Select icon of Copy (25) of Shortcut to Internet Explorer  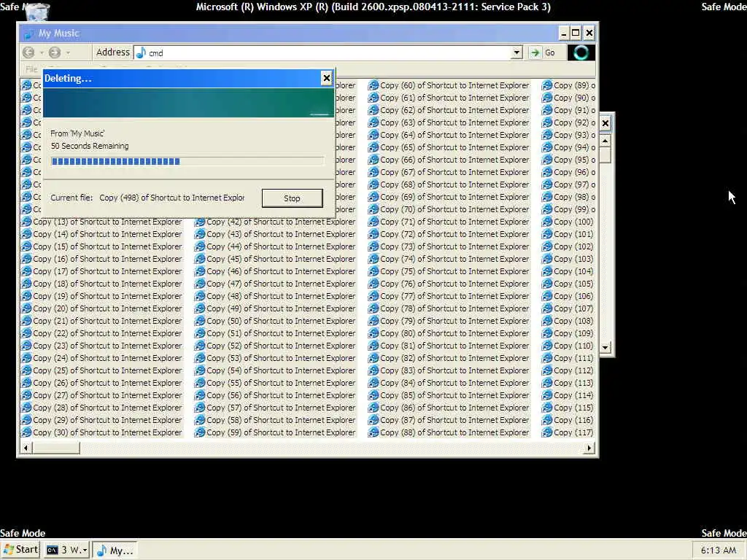pyautogui.click(x=26, y=370)
